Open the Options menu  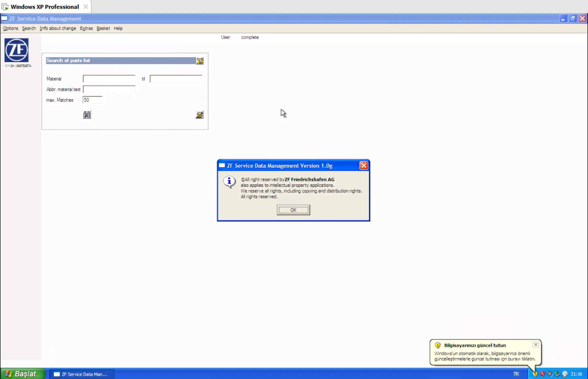(11, 28)
